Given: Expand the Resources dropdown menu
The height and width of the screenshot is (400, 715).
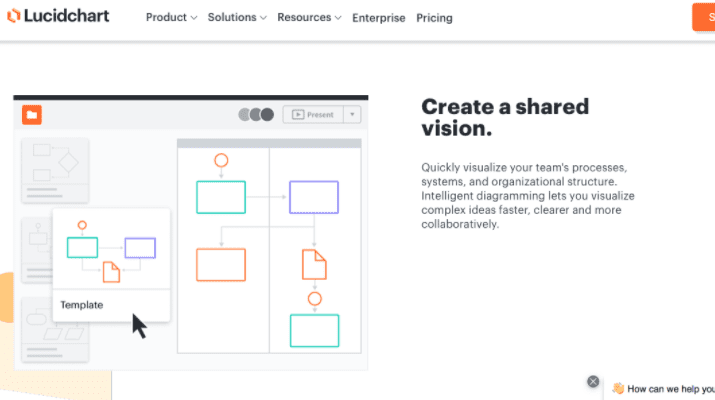Looking at the screenshot, I should 309,17.
